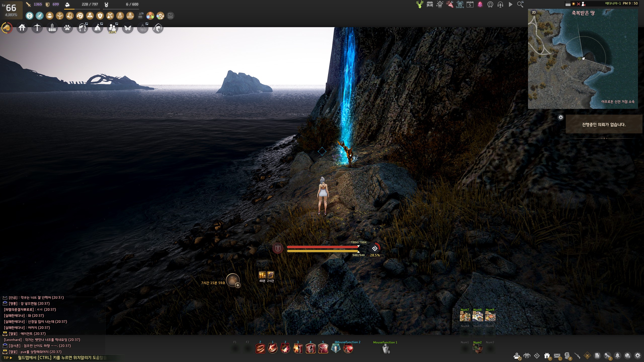Click the red skill icon in quickslot 1
This screenshot has height=362, width=644.
point(273,348)
